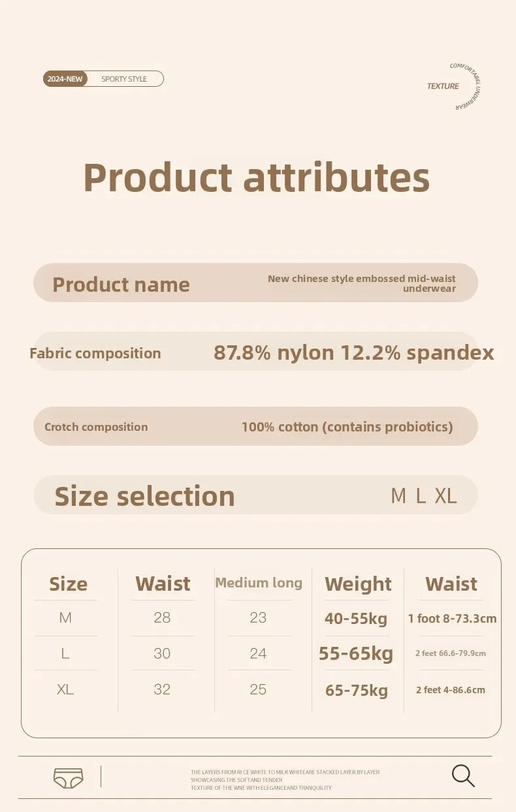Select the 2024-NEW badge
Screen dimensions: 516x812
coord(65,79)
